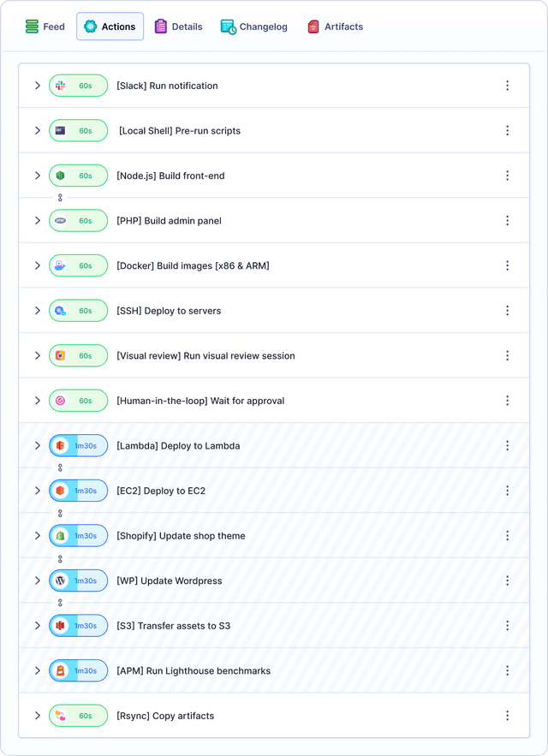Click the Shopify icon on Update shop theme
548x756 pixels.
(60, 536)
